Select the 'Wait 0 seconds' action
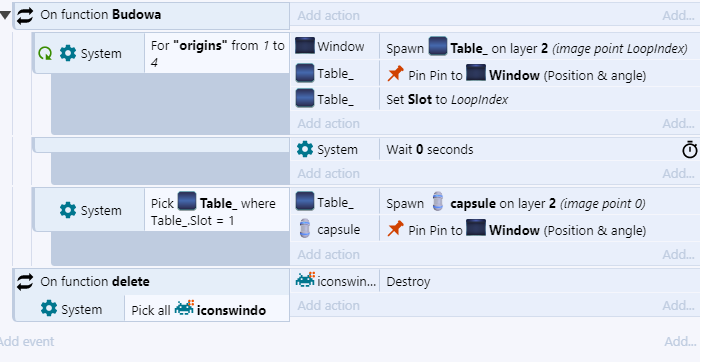This screenshot has height=362, width=712. [430, 149]
